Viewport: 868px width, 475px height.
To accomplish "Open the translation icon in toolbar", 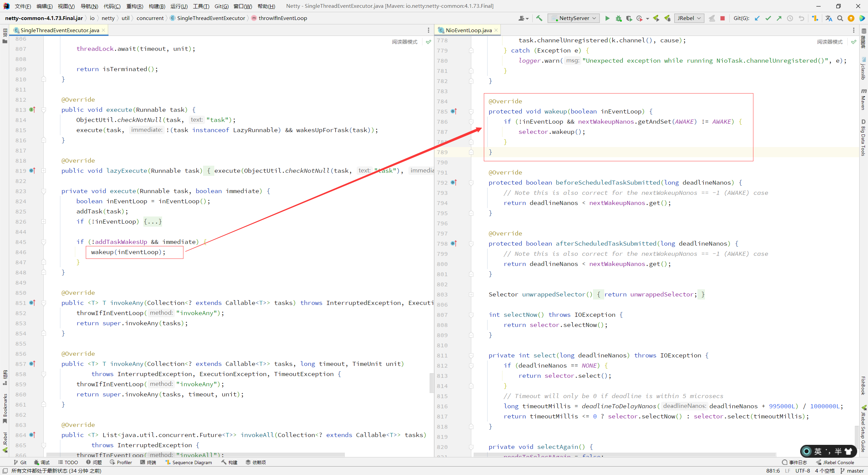I will point(829,18).
